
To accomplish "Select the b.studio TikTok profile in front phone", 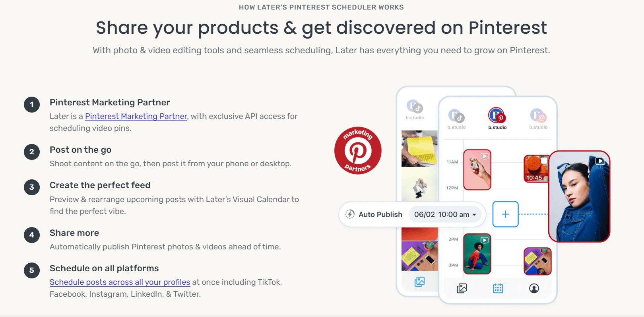I will click(456, 116).
